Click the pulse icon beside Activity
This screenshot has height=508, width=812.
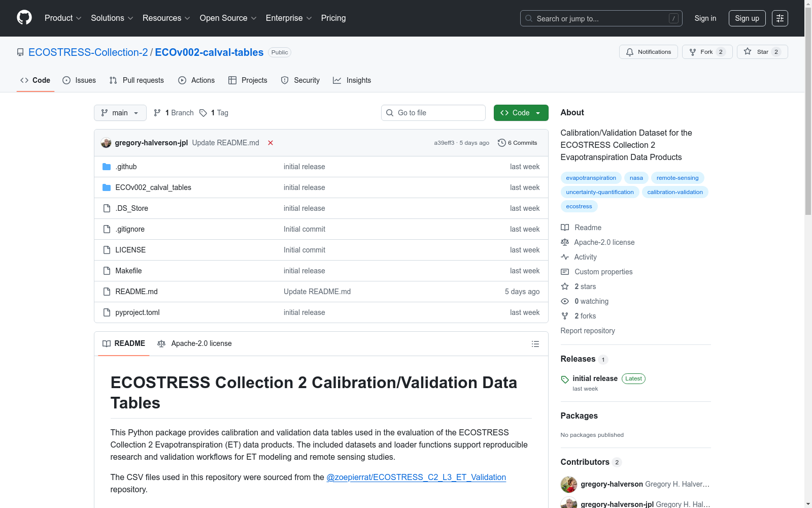[x=565, y=257]
